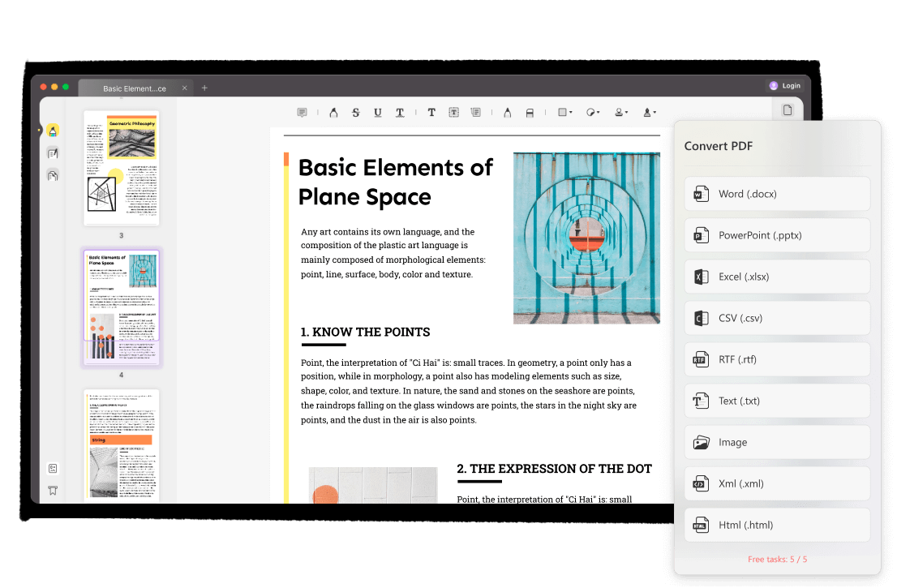This screenshot has width=897, height=588.
Task: Click the Login button
Action: (x=785, y=86)
